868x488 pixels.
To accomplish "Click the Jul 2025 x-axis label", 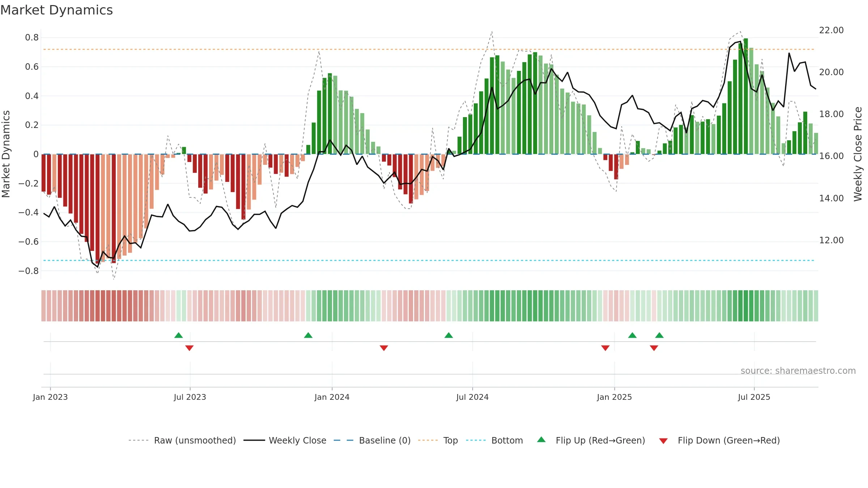I will (754, 397).
